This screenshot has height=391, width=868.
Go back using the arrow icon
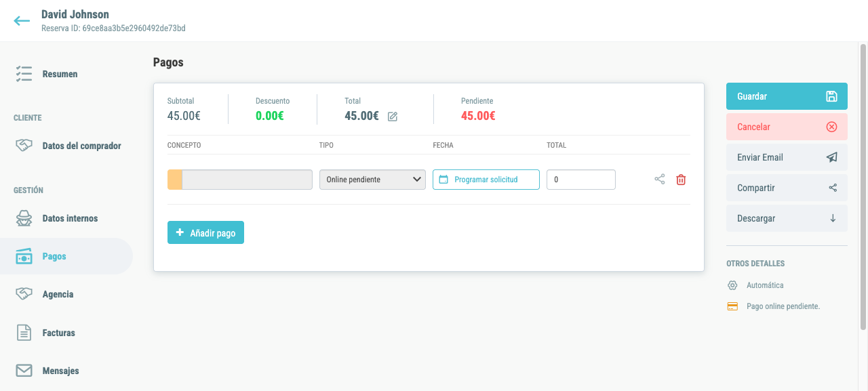pos(22,20)
